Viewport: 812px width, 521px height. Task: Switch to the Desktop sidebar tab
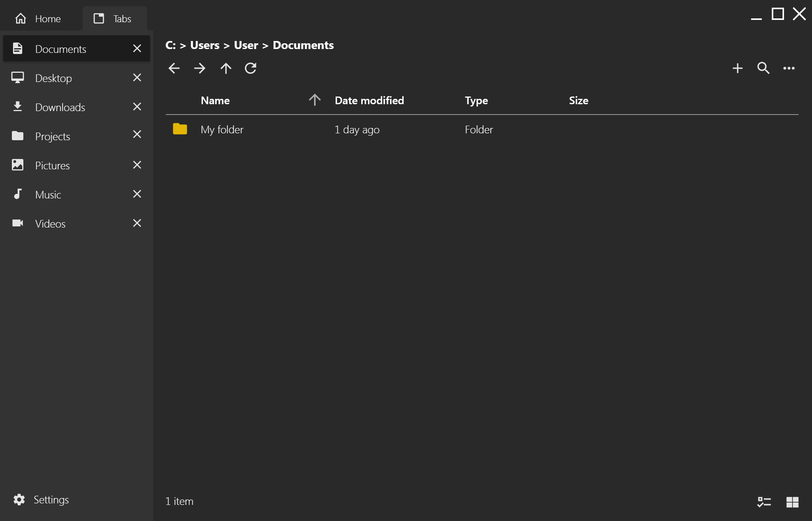(77, 78)
